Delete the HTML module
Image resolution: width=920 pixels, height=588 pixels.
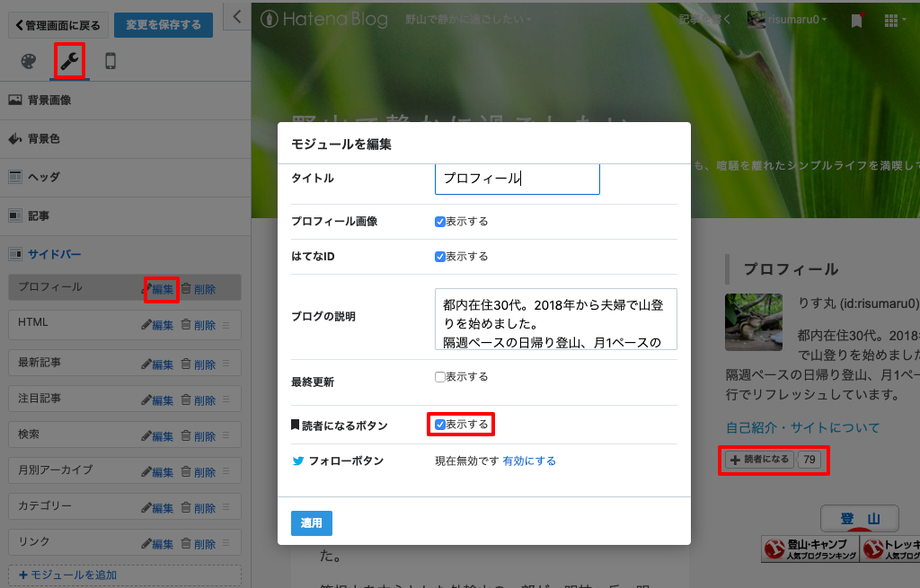click(199, 325)
